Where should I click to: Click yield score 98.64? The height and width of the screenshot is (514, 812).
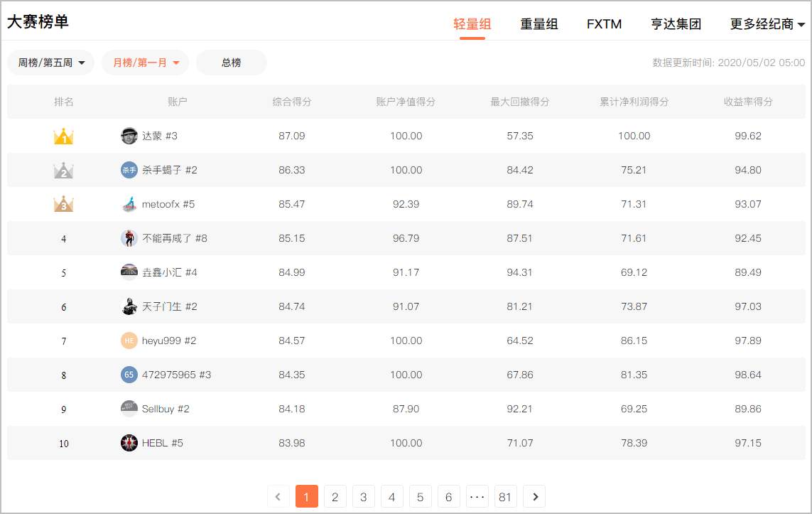[748, 375]
